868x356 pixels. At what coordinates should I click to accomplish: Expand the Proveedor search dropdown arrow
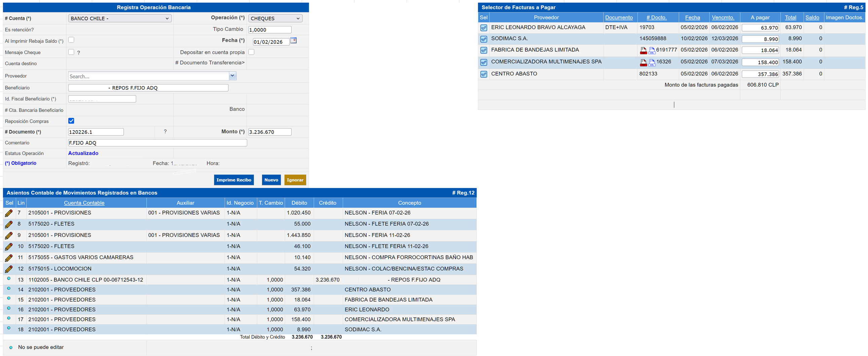click(232, 76)
